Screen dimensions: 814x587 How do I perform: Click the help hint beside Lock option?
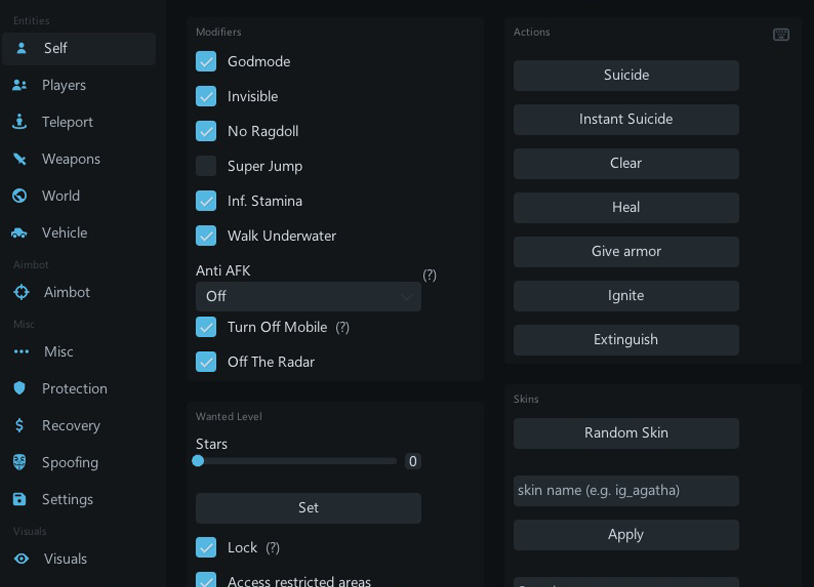tap(273, 548)
